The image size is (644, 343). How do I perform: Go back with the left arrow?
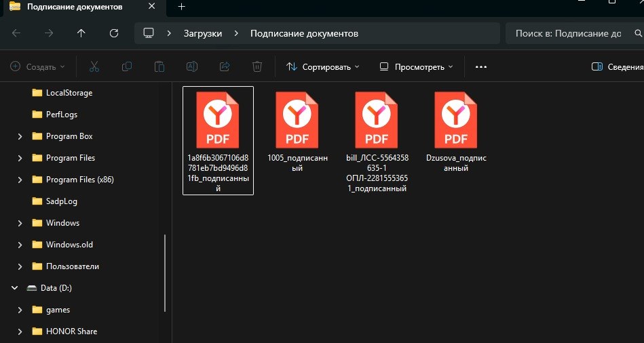coord(16,33)
